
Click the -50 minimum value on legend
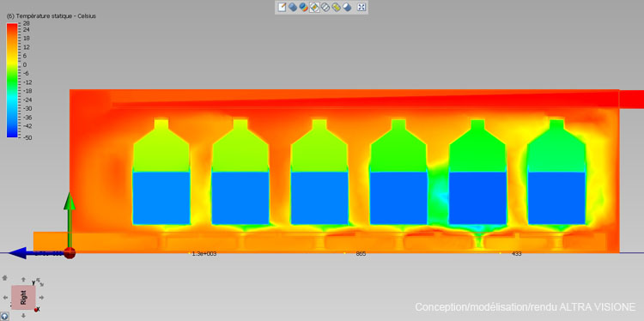27,137
